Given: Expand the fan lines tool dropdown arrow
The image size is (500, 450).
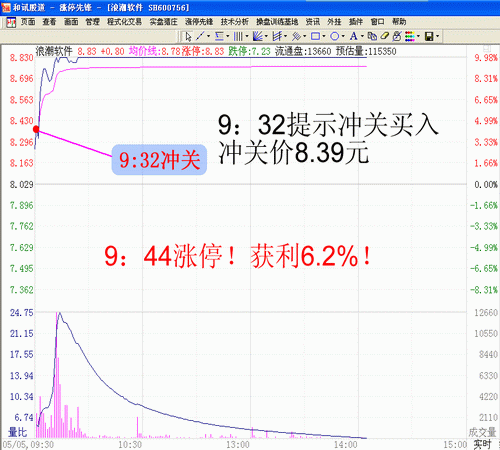Looking at the screenshot, I should point(266,36).
